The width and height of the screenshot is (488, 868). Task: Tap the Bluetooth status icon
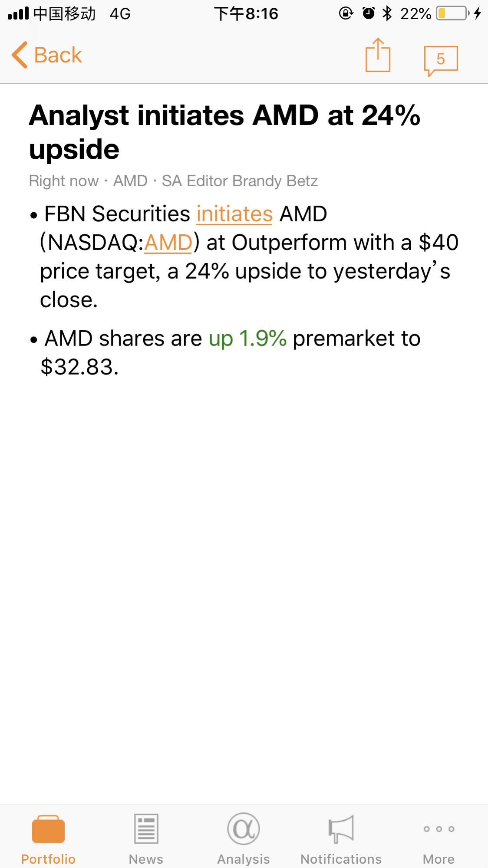pyautogui.click(x=387, y=13)
